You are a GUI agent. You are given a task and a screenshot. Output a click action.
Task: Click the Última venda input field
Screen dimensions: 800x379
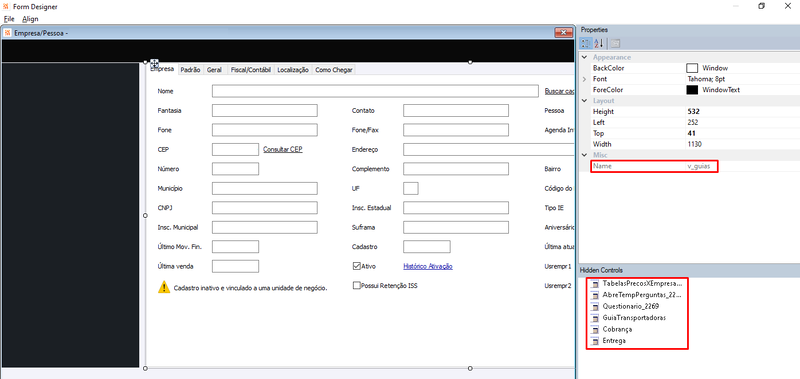click(235, 266)
